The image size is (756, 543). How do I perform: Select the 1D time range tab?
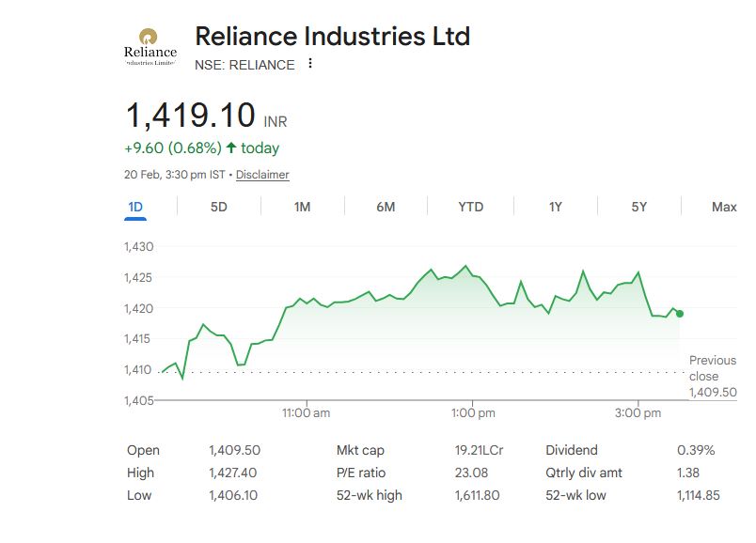[134, 207]
